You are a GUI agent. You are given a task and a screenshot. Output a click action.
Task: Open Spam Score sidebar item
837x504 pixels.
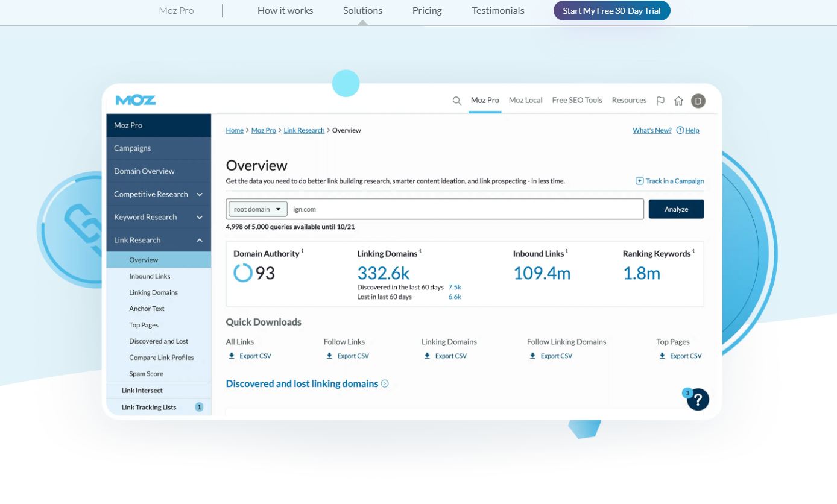click(146, 374)
